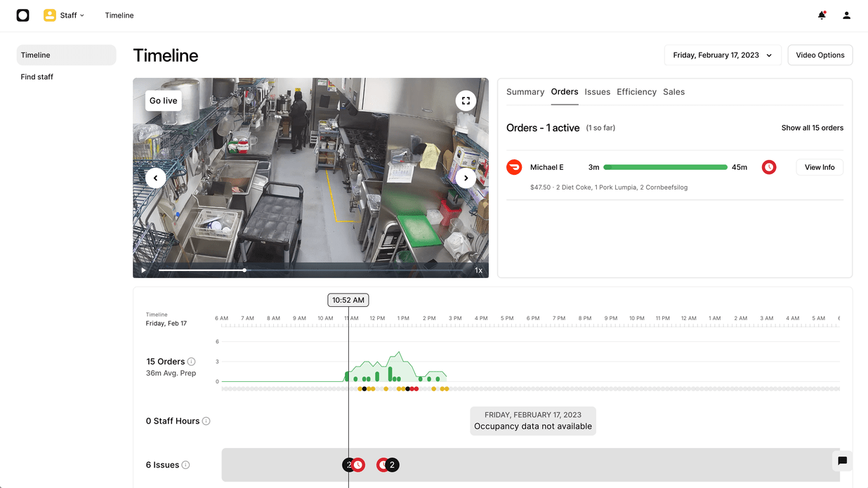The image size is (868, 488).
Task: Open Video Options
Action: (x=820, y=55)
